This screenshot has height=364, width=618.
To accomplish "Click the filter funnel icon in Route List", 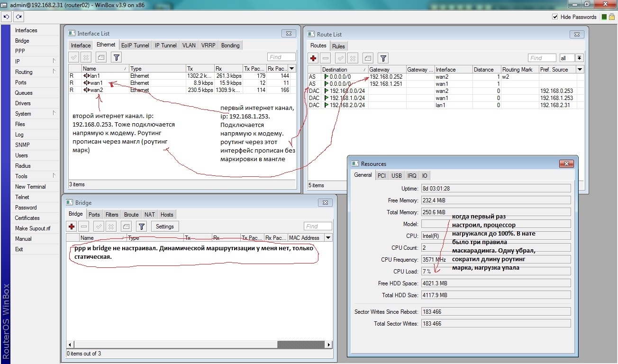I will coord(383,58).
